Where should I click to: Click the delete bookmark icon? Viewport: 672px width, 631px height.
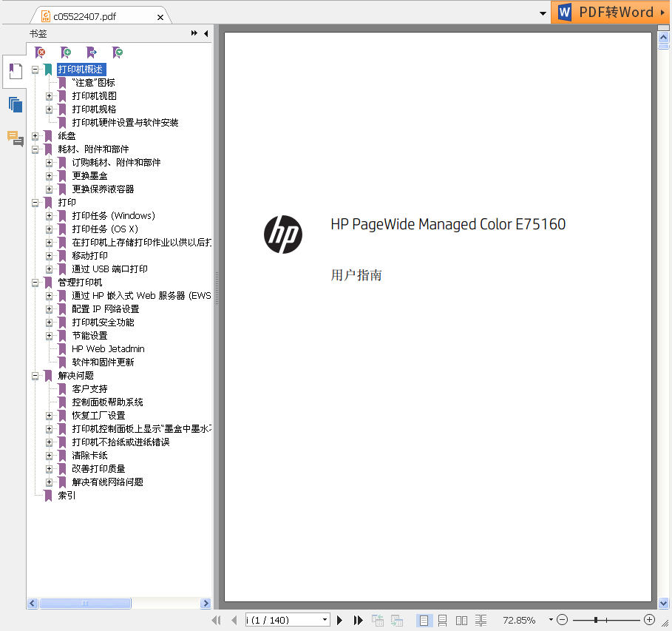click(40, 53)
